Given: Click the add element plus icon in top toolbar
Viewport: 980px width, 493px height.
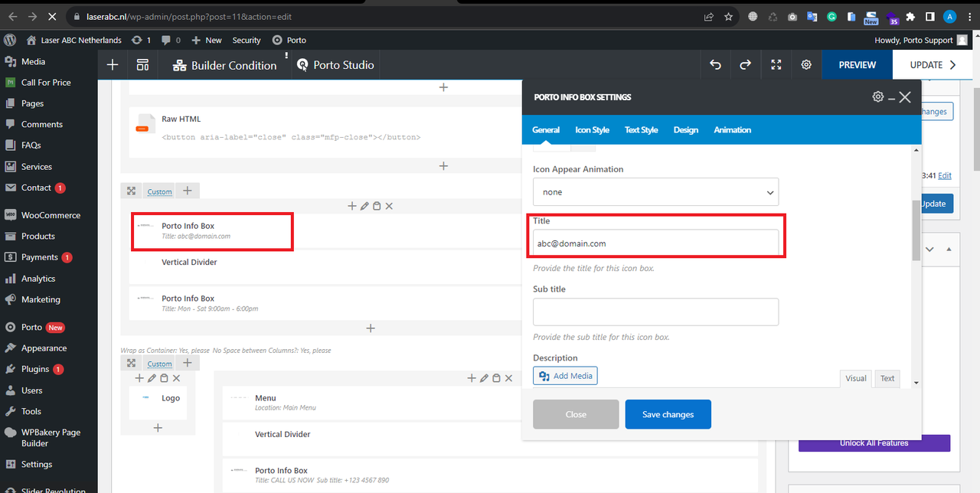Looking at the screenshot, I should pyautogui.click(x=113, y=65).
